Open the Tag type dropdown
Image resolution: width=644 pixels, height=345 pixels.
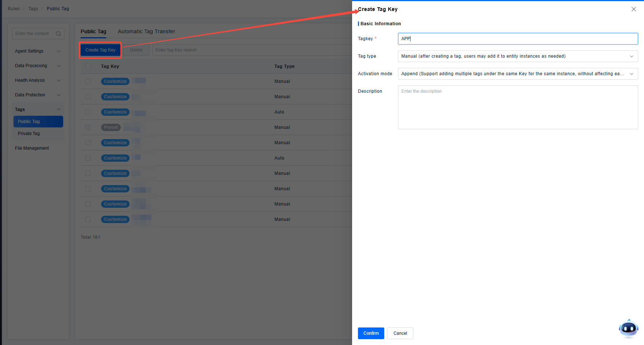[518, 56]
